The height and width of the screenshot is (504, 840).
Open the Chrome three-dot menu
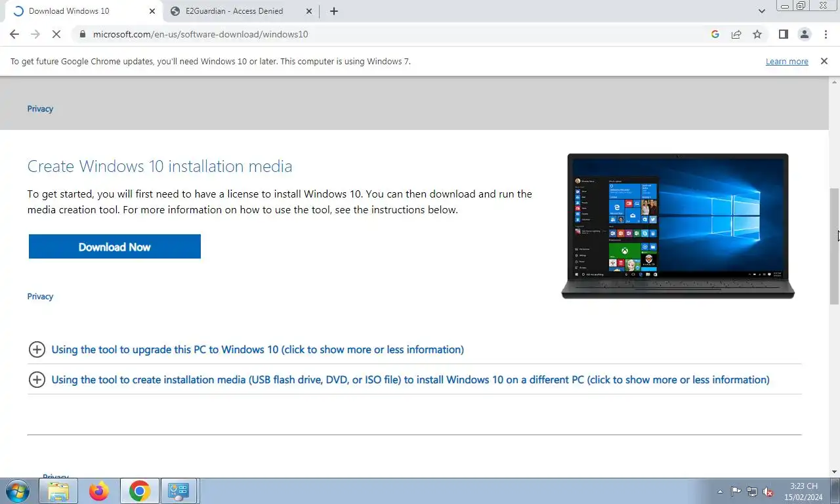[x=825, y=34]
